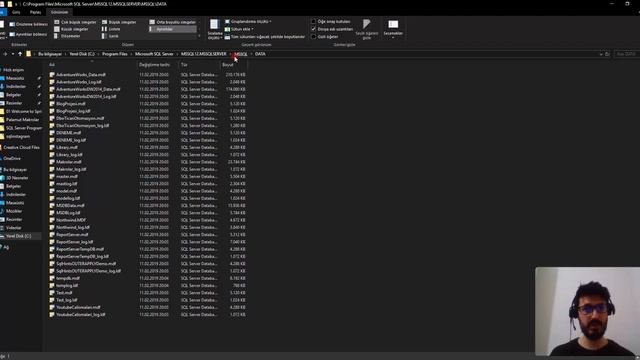
Task: Open Sütun ekle dropdown
Action: 239,29
